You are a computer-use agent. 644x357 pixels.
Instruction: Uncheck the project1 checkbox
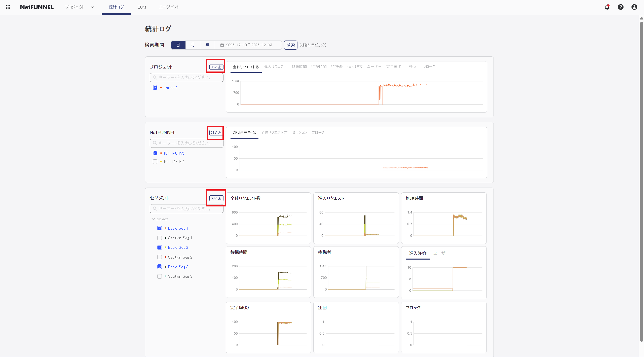(x=155, y=87)
